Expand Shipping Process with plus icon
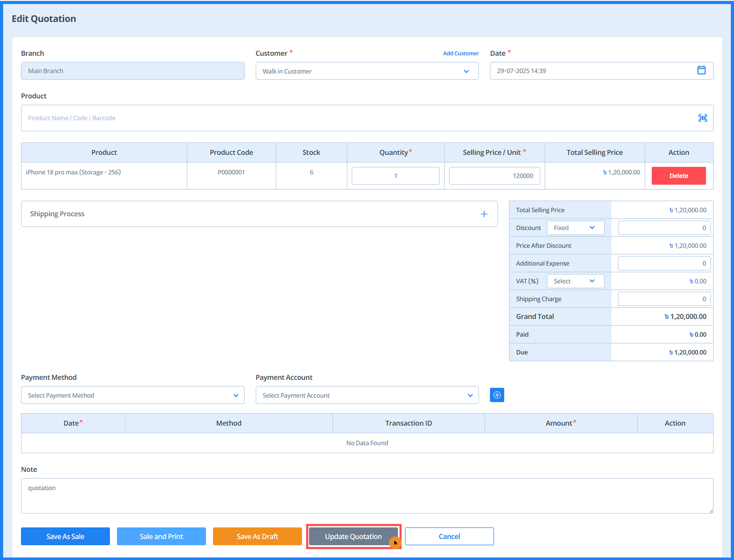Image resolution: width=734 pixels, height=560 pixels. point(484,214)
